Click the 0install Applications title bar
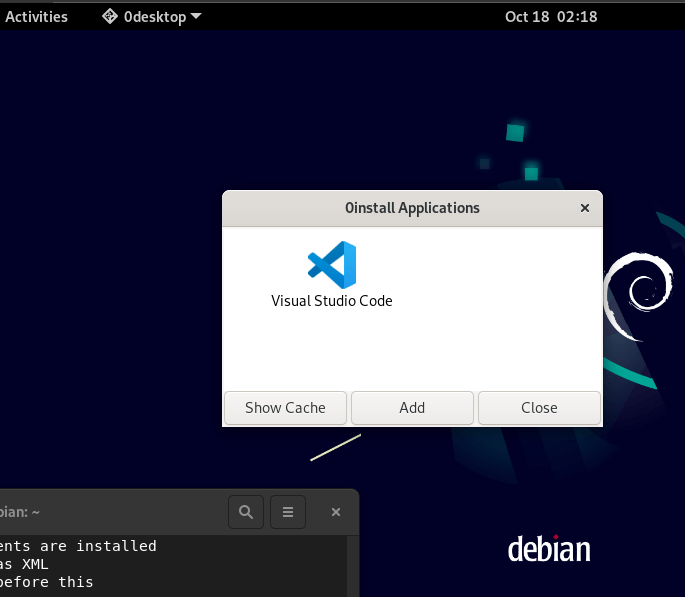The height and width of the screenshot is (597, 685). click(411, 208)
